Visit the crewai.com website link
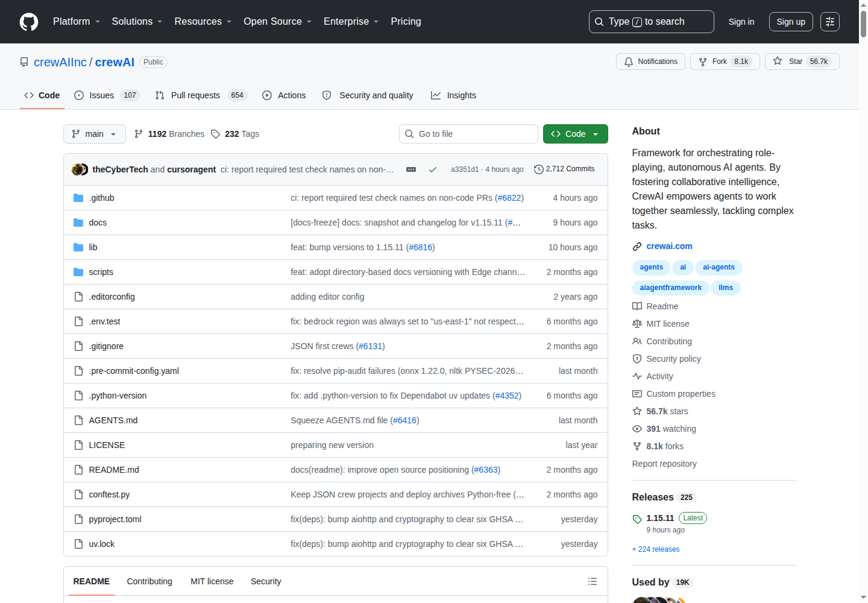The image size is (868, 603). (670, 246)
